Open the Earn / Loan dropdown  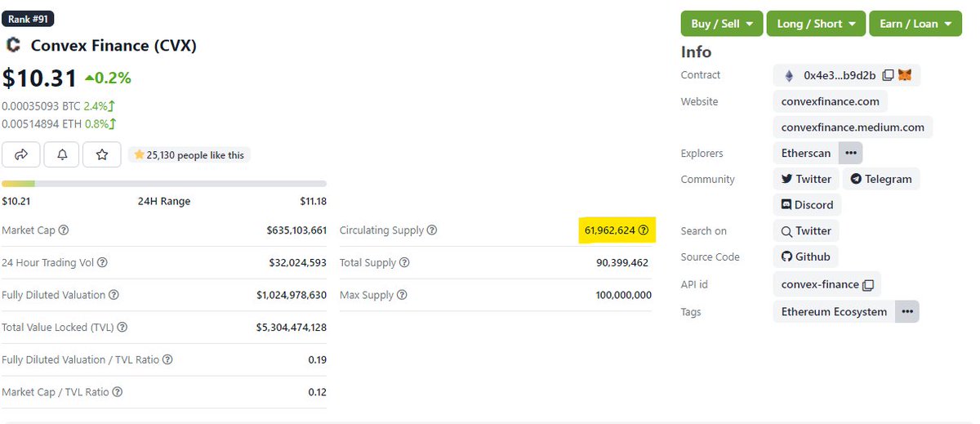pyautogui.click(x=915, y=24)
